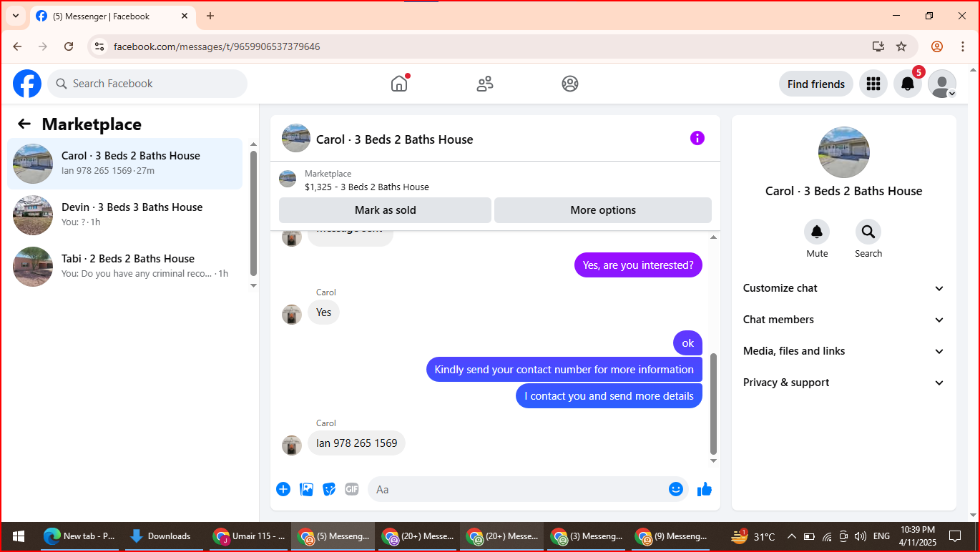
Task: Click the conversation list scrollbar
Action: (253, 213)
